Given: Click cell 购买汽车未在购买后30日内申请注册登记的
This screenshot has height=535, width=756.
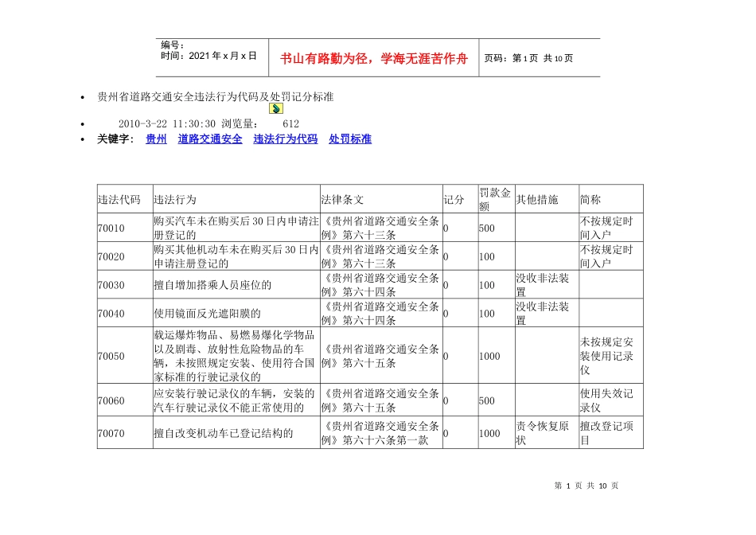Looking at the screenshot, I should 236,228.
